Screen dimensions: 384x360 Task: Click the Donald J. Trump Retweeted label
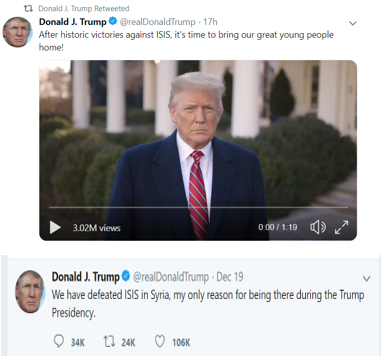tap(84, 8)
